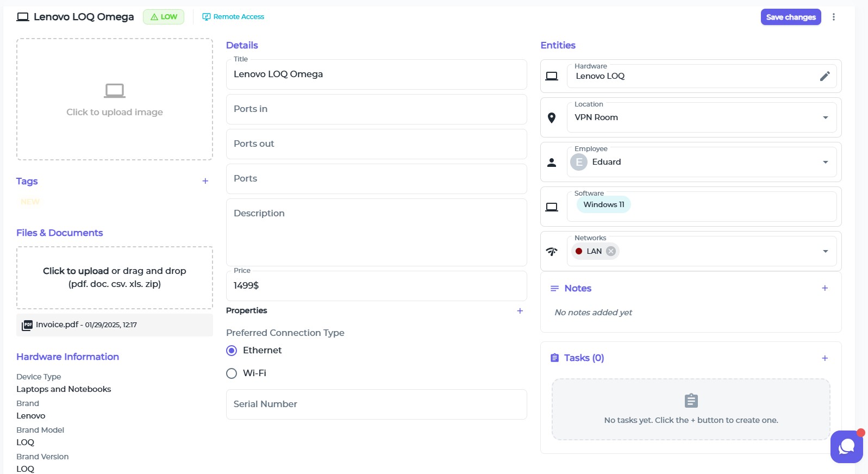Screen dimensions: 868x474
Task: Click the Description text field
Action: [x=376, y=232]
